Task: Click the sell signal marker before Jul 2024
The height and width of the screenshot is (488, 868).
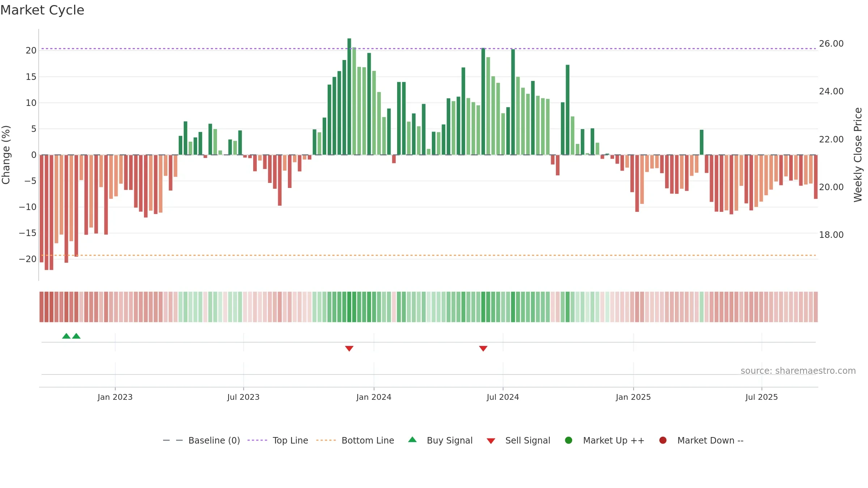Action: (483, 348)
